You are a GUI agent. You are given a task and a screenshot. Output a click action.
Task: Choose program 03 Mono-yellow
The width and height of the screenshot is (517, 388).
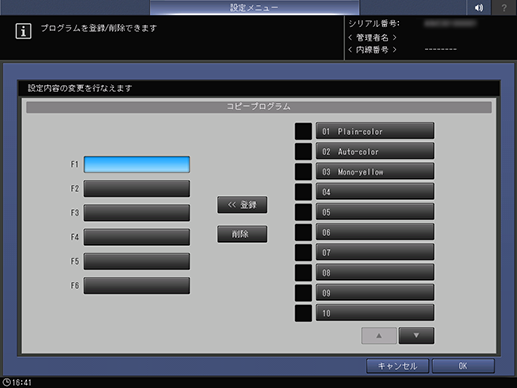(x=375, y=171)
